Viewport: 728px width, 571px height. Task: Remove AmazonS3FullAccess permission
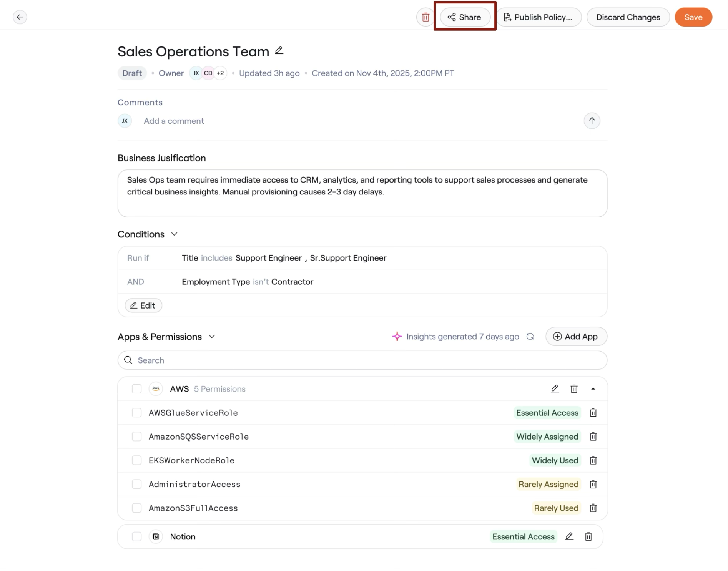coord(593,508)
